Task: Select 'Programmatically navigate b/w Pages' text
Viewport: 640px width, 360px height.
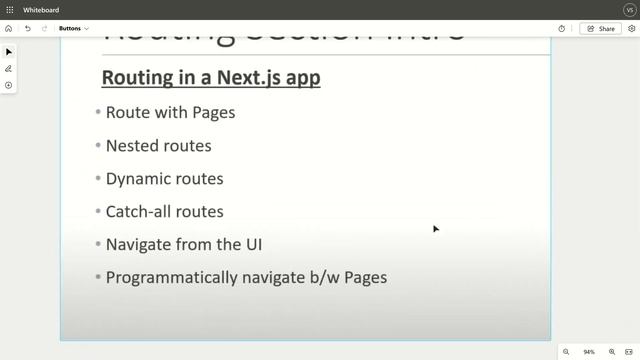Action: coord(246,278)
